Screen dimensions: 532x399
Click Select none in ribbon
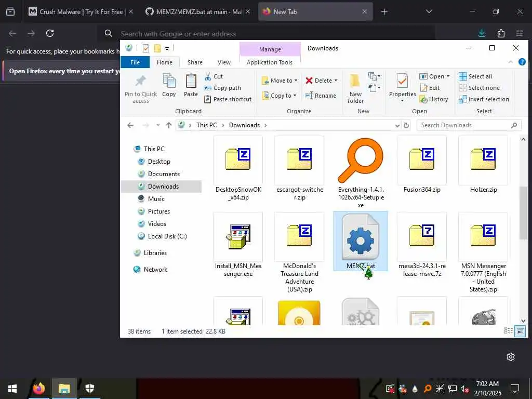(480, 88)
